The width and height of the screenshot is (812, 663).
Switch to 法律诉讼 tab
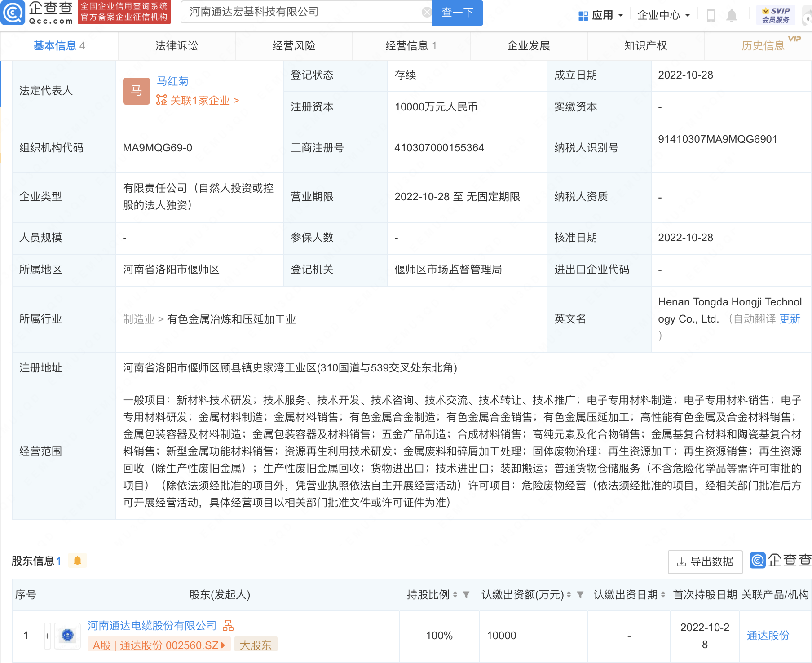click(x=177, y=46)
